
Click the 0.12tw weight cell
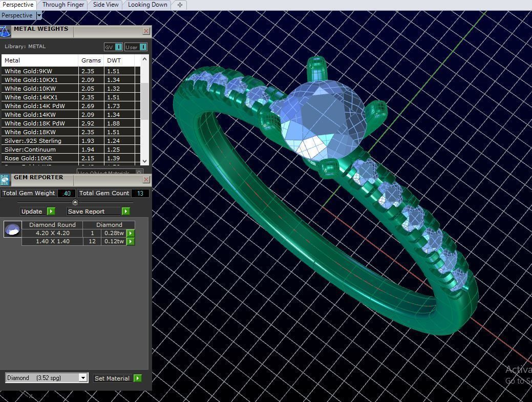114,242
